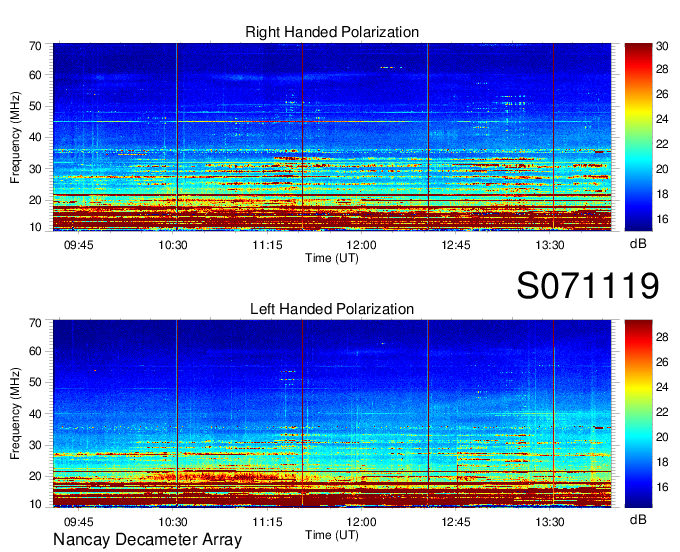Click the 10 MHz tick of Left Handed plot
680x552 pixels.
(x=35, y=504)
